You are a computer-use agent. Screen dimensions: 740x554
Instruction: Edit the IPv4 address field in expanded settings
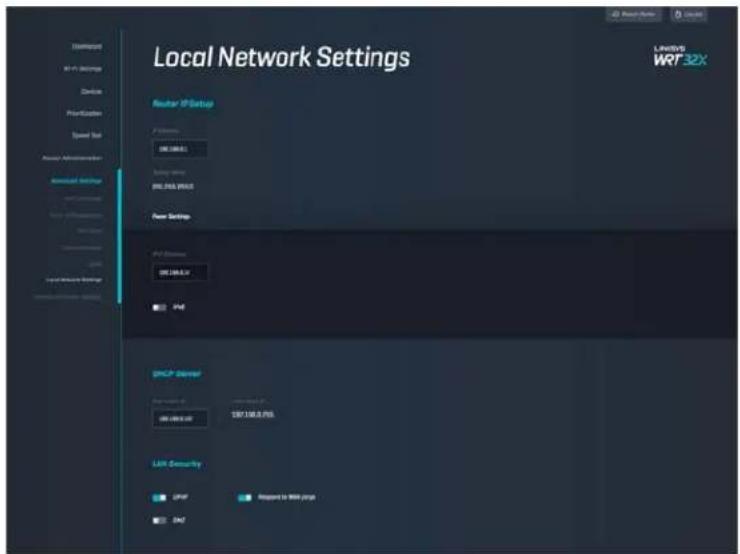[x=180, y=273]
